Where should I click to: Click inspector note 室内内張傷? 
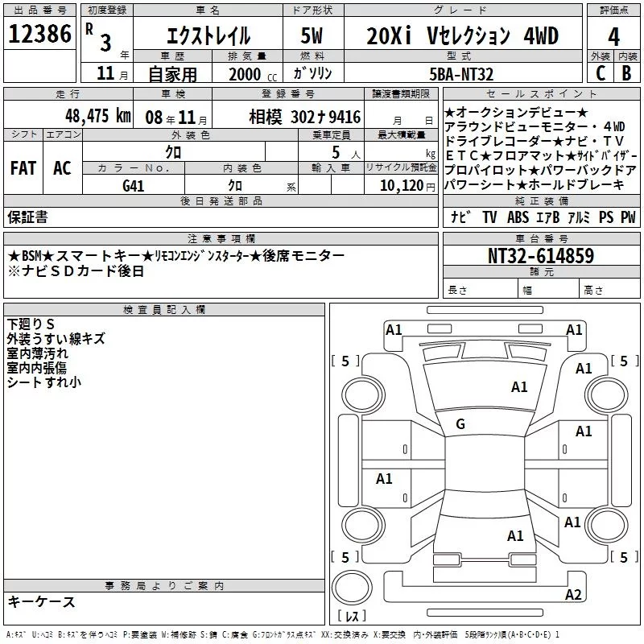pos(36,368)
